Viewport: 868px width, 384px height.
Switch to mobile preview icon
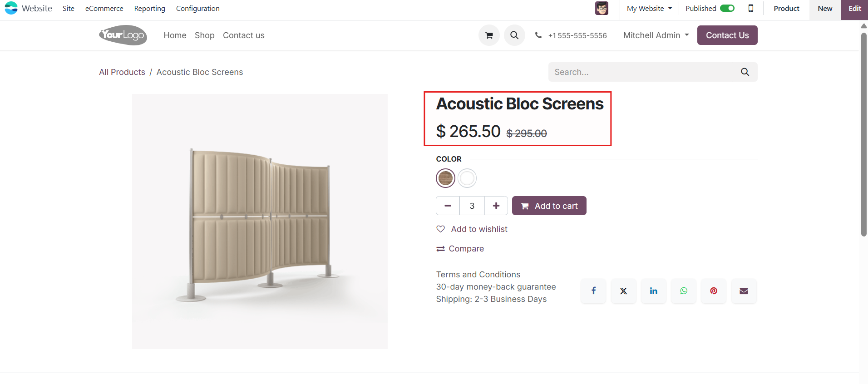pyautogui.click(x=751, y=8)
